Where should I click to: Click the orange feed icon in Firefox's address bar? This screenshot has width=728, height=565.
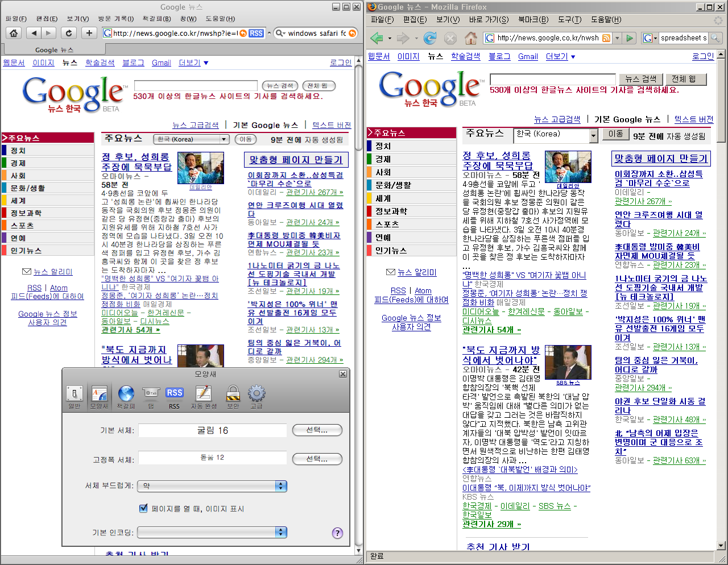click(x=606, y=38)
